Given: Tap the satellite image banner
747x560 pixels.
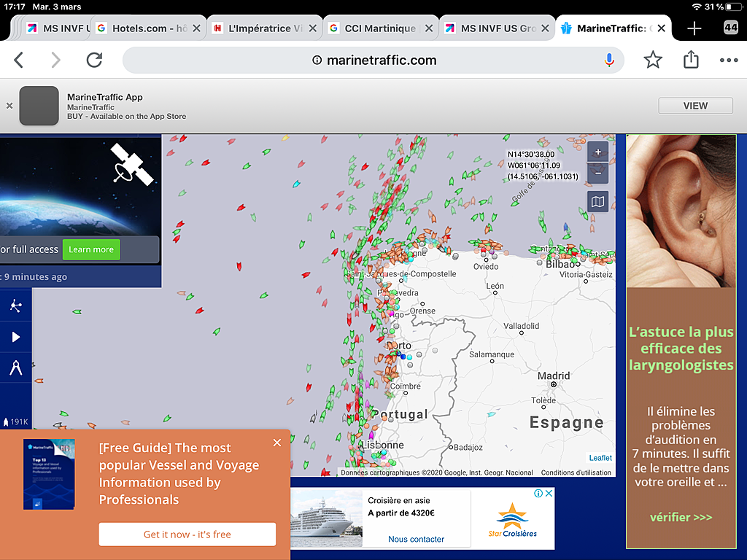Looking at the screenshot, I should pyautogui.click(x=80, y=186).
